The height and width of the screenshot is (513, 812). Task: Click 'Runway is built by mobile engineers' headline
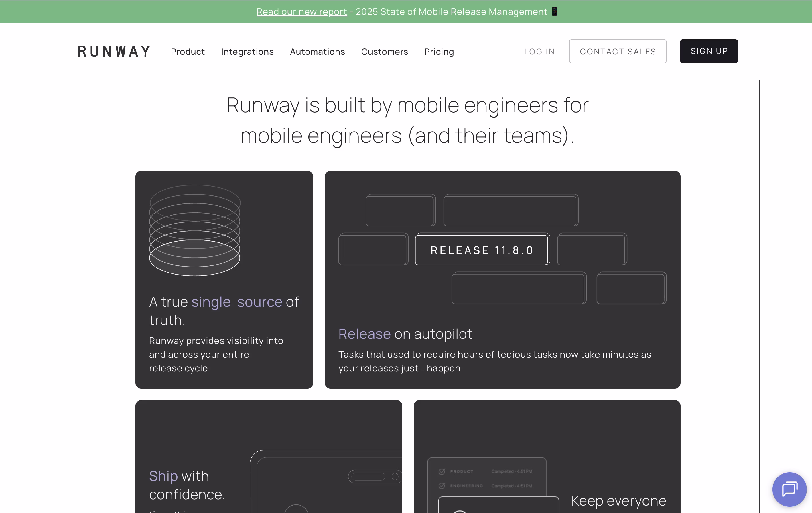[x=407, y=120]
